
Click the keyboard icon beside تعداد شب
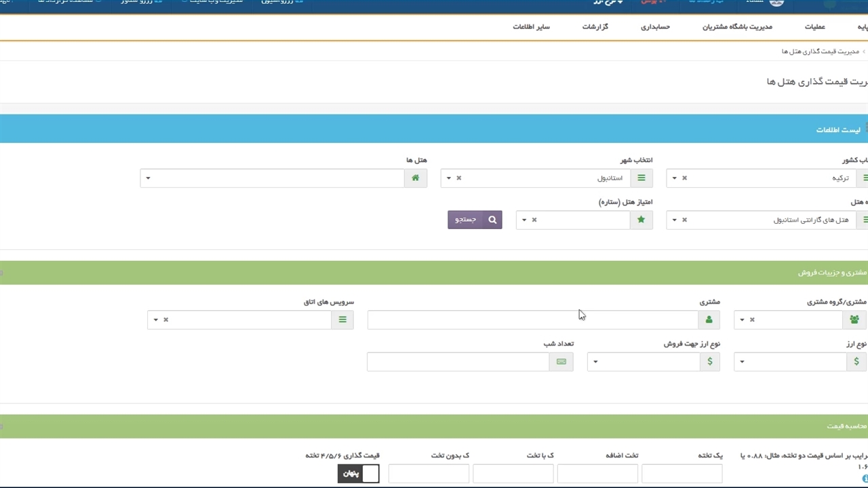(x=561, y=362)
